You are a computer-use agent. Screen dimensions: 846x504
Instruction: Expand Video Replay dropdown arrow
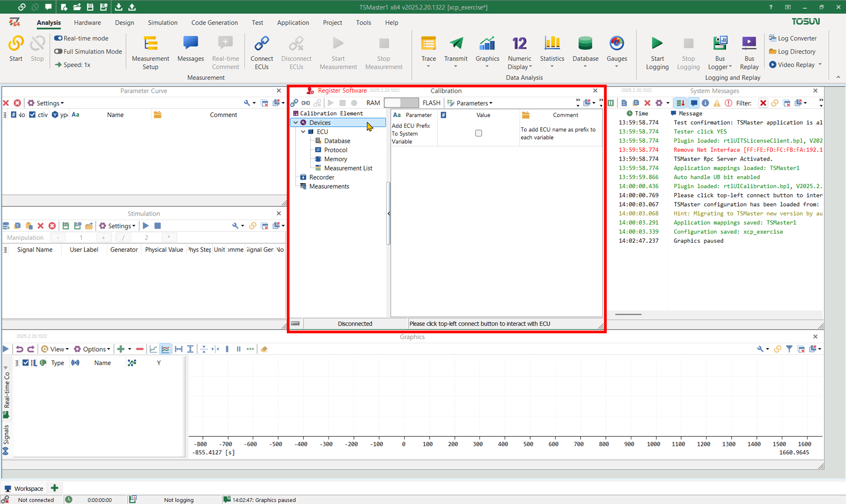pyautogui.click(x=820, y=65)
